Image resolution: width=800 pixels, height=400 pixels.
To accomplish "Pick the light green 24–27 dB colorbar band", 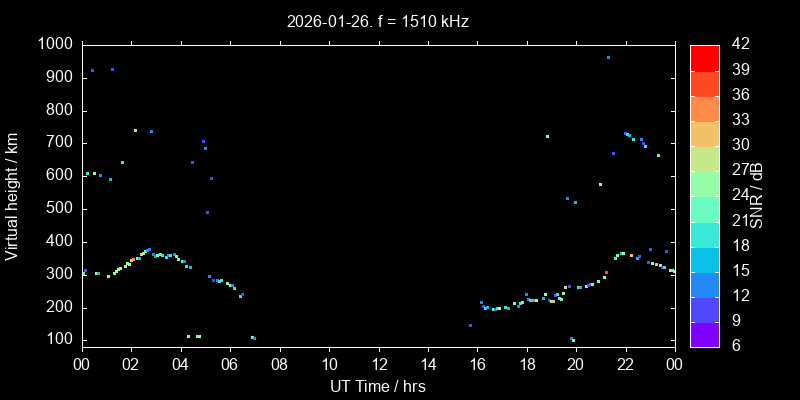I will point(704,183).
